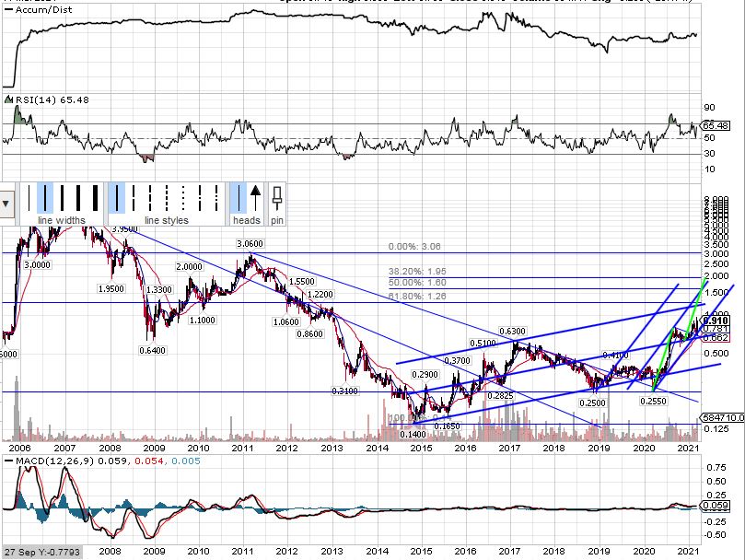Select the thickest line width option
This screenshot has height=560, width=745.
[95, 198]
